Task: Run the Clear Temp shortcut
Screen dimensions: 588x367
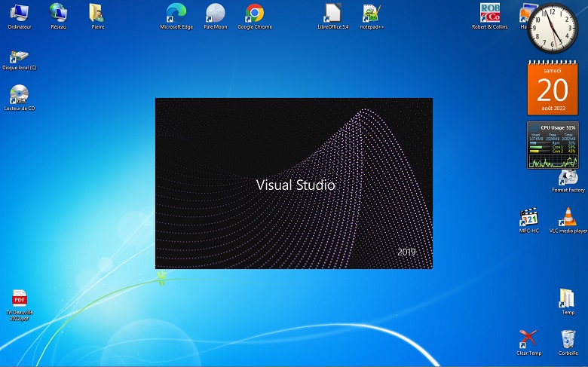Action: pyautogui.click(x=528, y=343)
